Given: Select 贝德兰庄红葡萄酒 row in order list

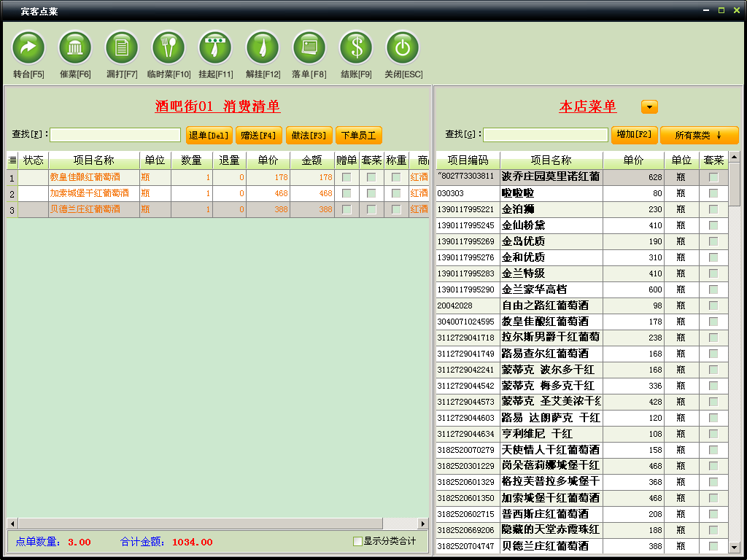Looking at the screenshot, I should tap(89, 209).
